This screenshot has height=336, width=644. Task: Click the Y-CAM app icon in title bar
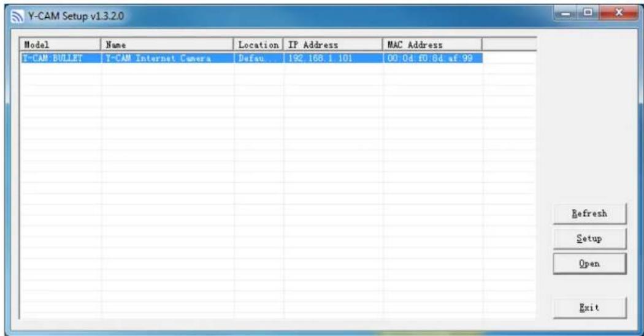pyautogui.click(x=17, y=17)
